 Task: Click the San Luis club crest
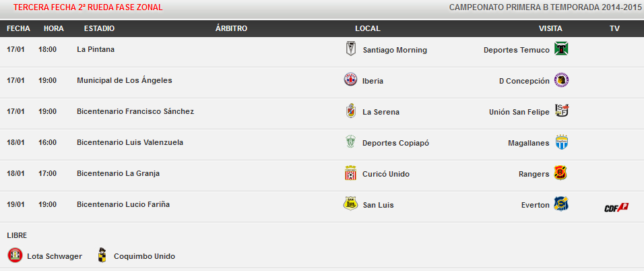(x=350, y=204)
